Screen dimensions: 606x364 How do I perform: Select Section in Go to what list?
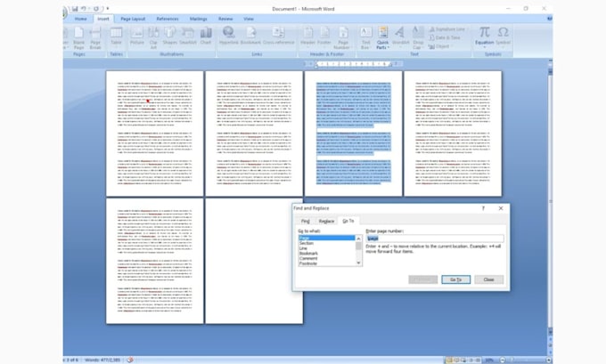click(326, 243)
